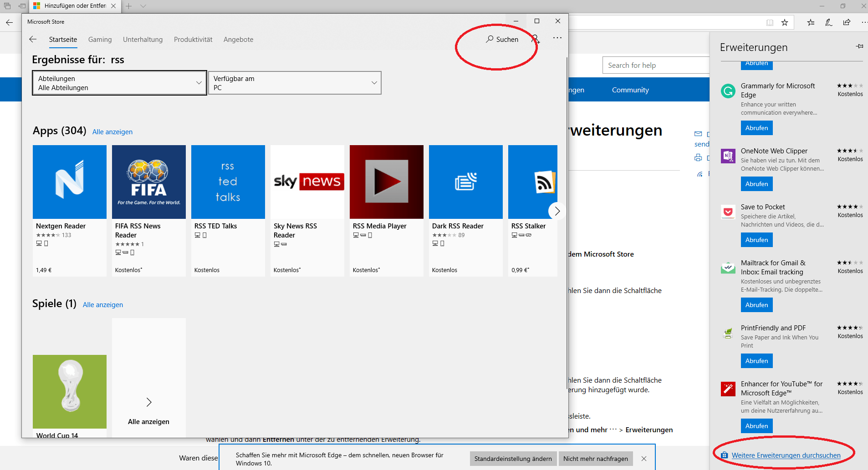Image resolution: width=868 pixels, height=470 pixels.
Task: Open the Produktivität tab
Action: [x=193, y=40]
